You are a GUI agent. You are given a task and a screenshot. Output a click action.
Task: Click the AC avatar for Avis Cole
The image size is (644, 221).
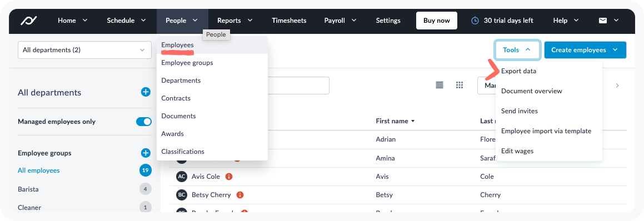pos(182,177)
